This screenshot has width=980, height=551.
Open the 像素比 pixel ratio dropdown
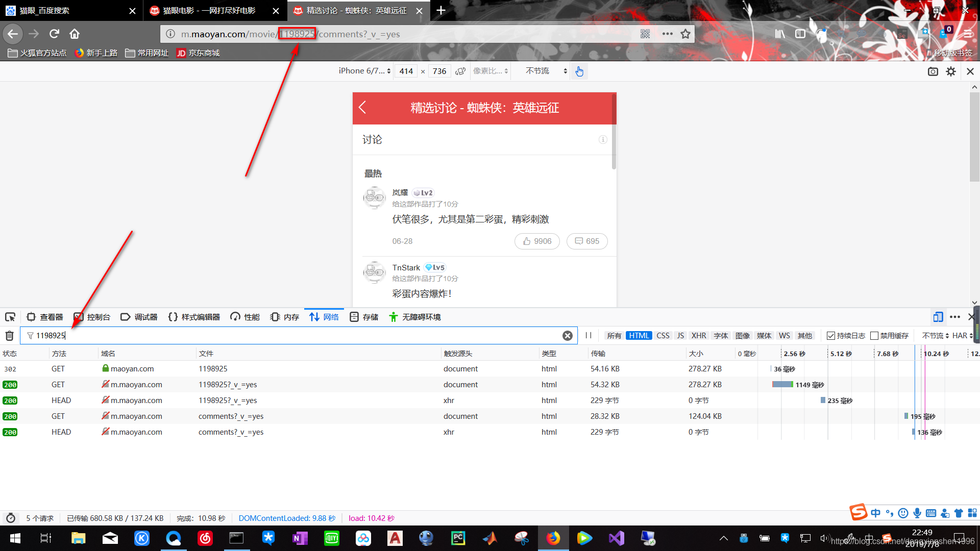click(x=490, y=71)
